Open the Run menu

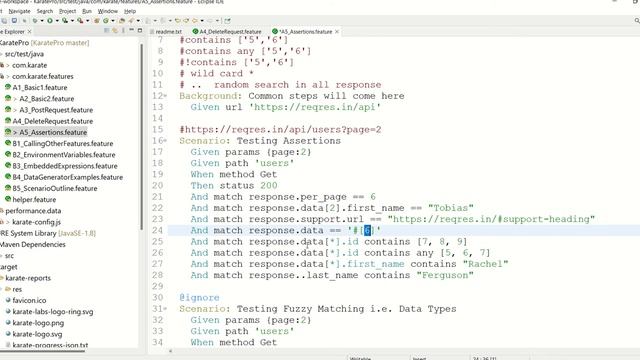click(x=87, y=11)
